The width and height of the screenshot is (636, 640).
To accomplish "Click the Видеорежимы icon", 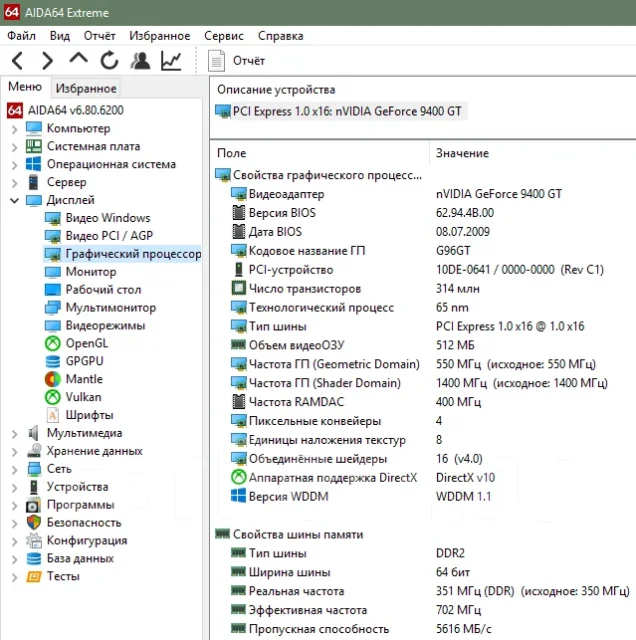I will click(53, 326).
